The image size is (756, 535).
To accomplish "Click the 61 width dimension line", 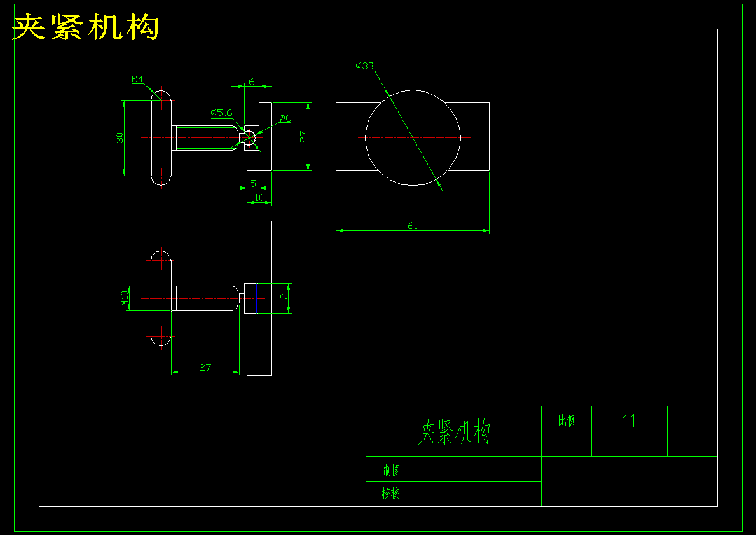I will pyautogui.click(x=414, y=227).
